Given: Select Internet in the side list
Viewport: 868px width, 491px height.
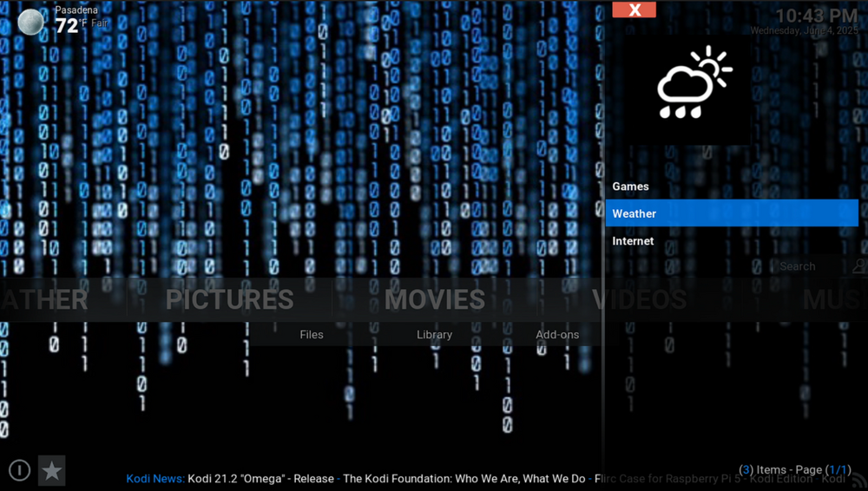Looking at the screenshot, I should [732, 241].
